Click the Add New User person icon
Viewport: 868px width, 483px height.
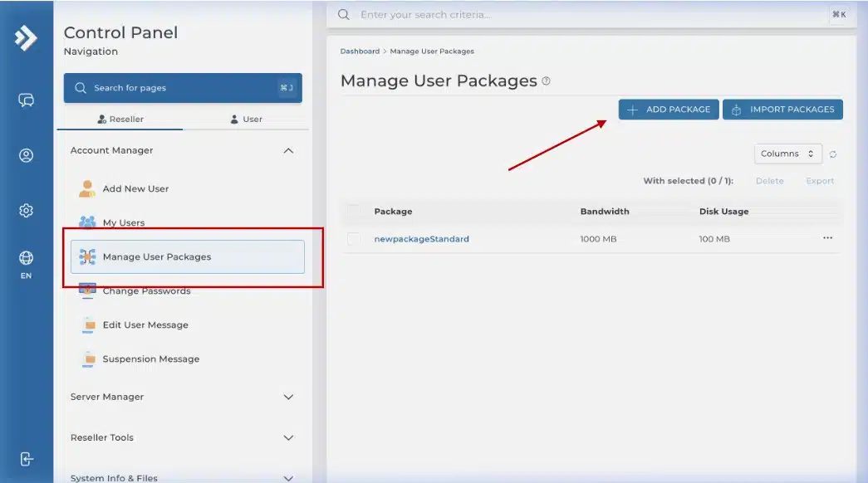(87, 188)
